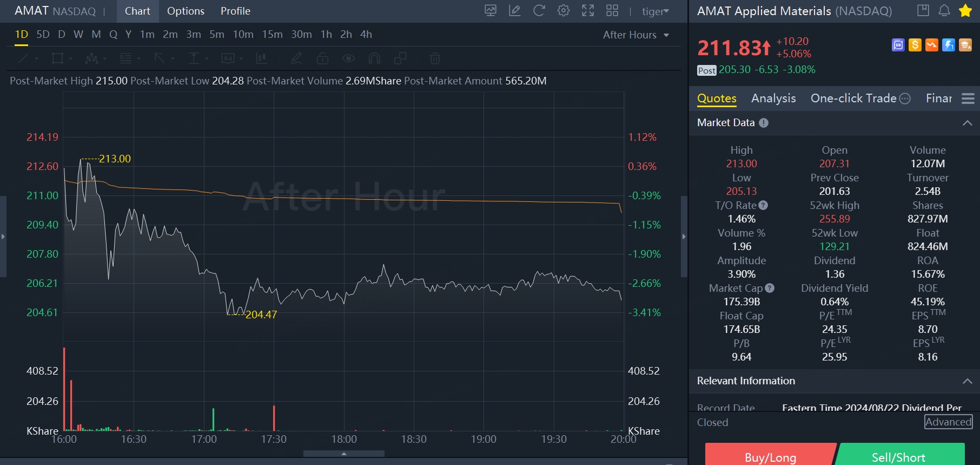
Task: Select the arrow drawing tool
Action: 160,58
